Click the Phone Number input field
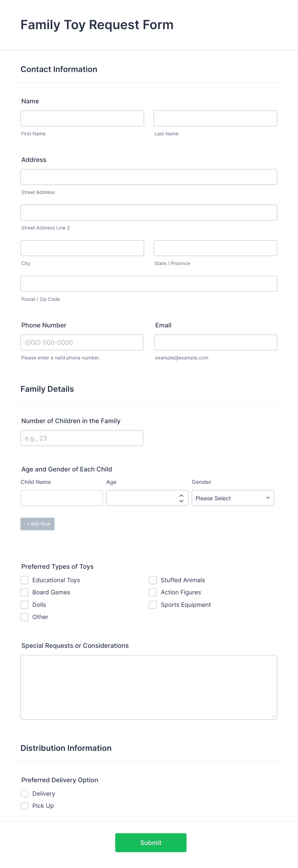The height and width of the screenshot is (868, 298). 82,342
